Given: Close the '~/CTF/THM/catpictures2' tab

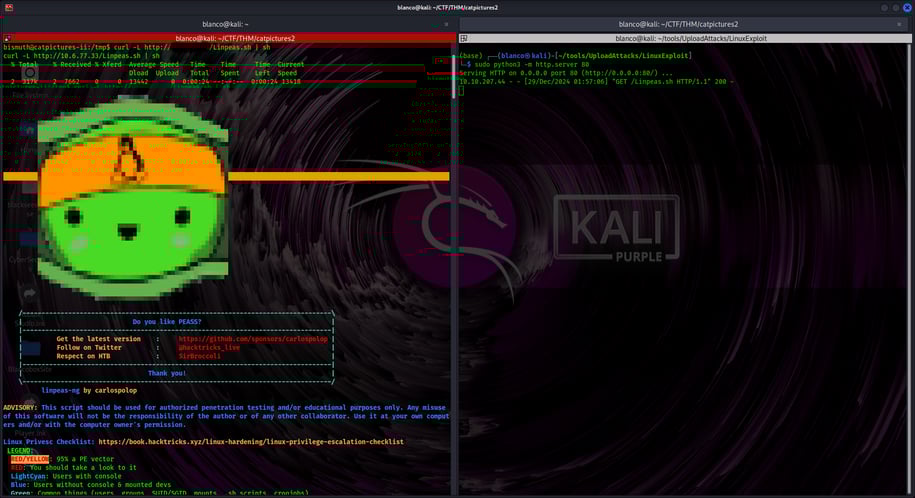Looking at the screenshot, I should tap(899, 25).
